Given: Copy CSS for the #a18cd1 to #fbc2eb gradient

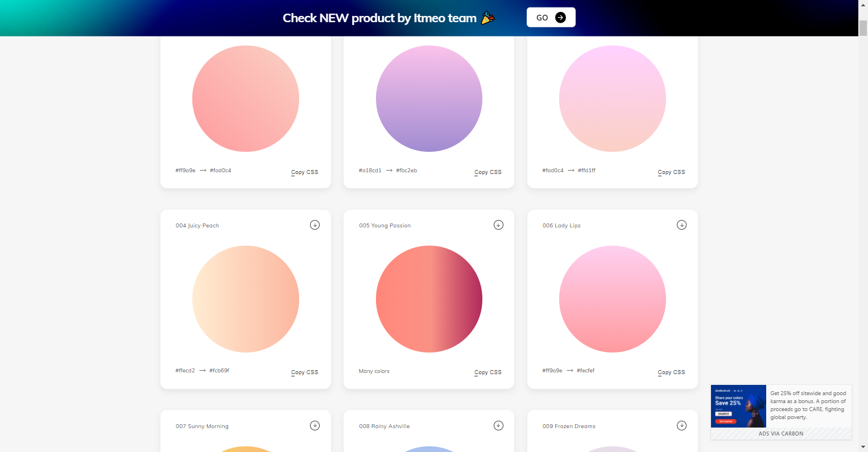Looking at the screenshot, I should [x=488, y=172].
